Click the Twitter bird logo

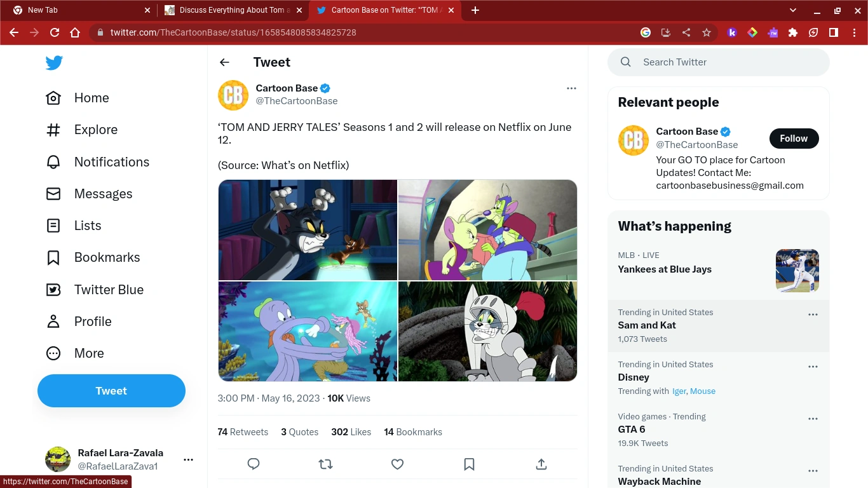click(53, 62)
